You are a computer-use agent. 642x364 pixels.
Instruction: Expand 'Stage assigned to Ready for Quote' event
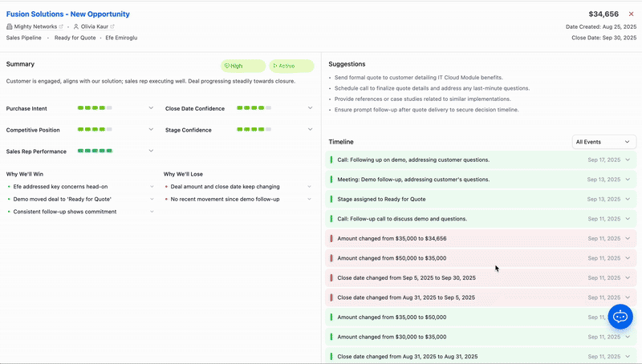628,199
